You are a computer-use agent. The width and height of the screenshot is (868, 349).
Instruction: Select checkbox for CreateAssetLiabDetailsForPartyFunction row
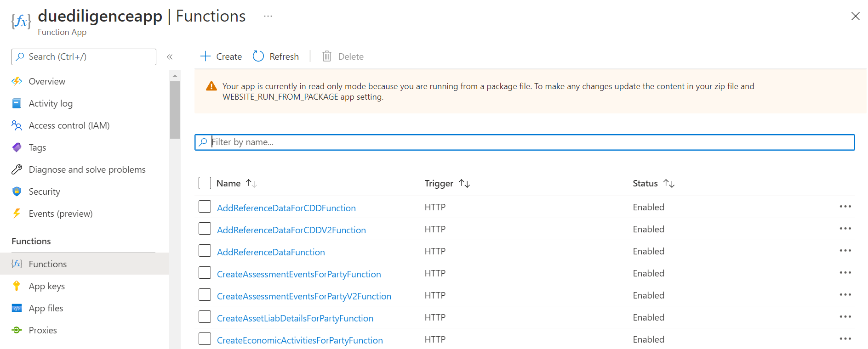[205, 317]
